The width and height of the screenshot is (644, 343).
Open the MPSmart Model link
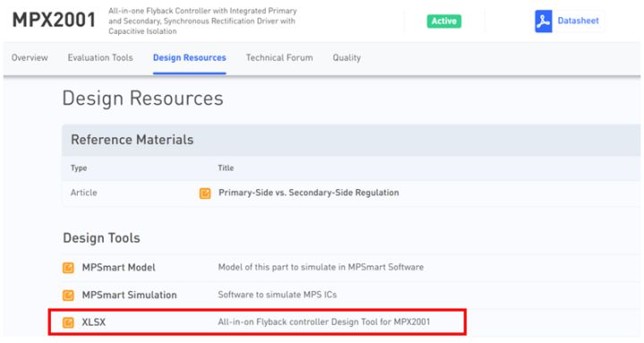119,268
